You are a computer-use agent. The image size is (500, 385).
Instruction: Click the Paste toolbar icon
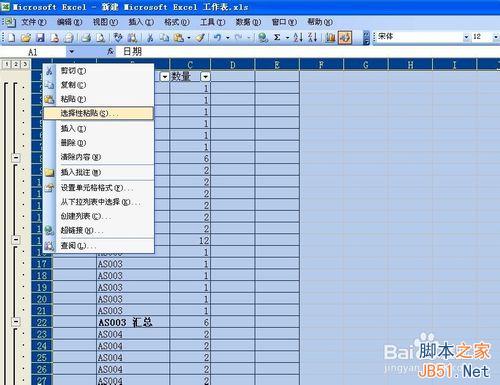point(179,38)
